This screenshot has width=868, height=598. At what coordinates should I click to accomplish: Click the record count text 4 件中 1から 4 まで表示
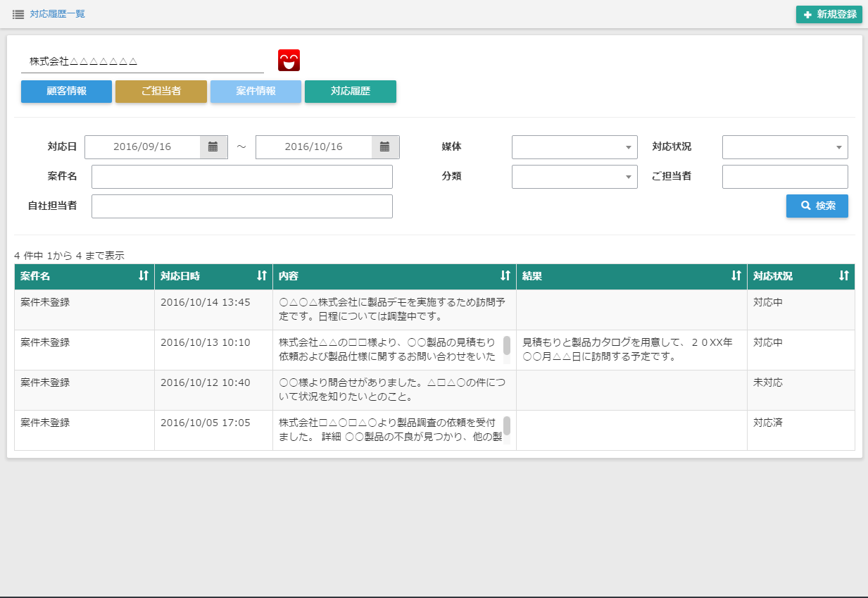click(69, 256)
